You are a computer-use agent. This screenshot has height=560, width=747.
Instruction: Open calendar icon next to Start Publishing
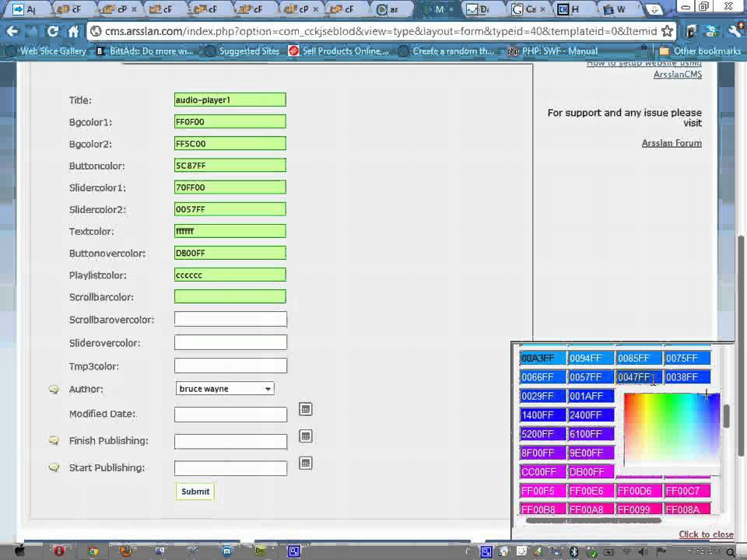[x=305, y=464]
